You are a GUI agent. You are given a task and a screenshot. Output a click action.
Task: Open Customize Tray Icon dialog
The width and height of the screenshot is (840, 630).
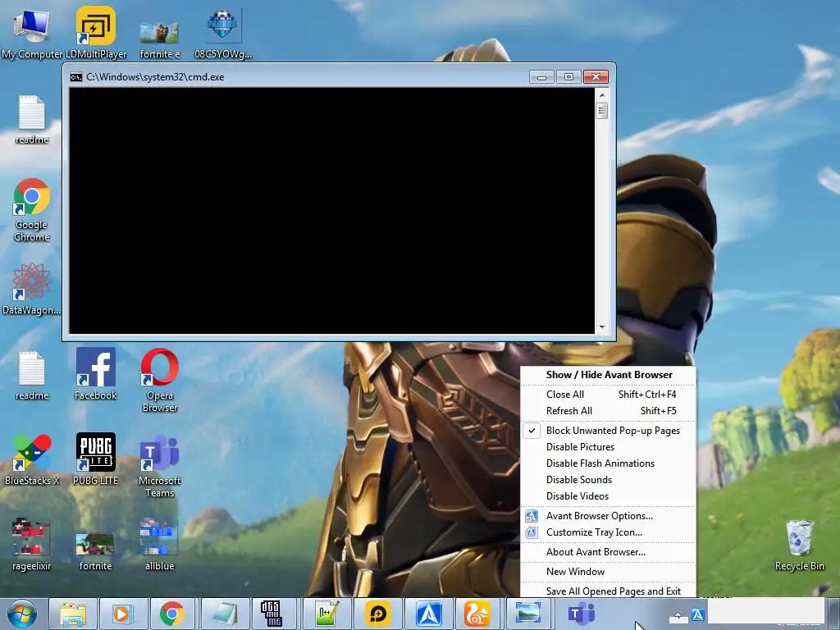(608, 532)
